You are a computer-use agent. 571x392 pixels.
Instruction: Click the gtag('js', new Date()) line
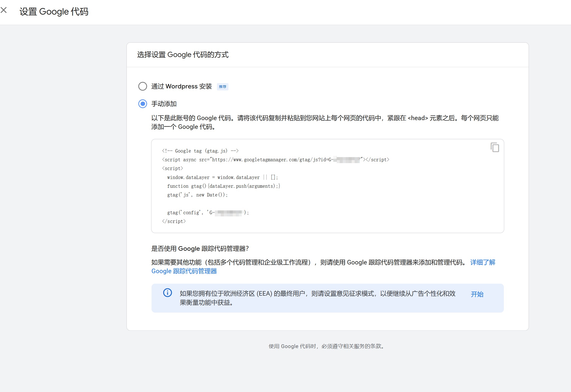pyautogui.click(x=197, y=195)
